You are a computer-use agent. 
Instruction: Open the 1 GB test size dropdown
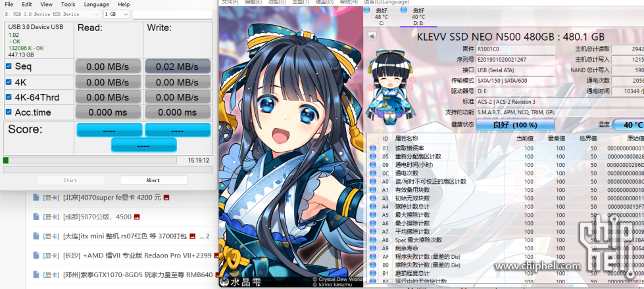[116, 14]
